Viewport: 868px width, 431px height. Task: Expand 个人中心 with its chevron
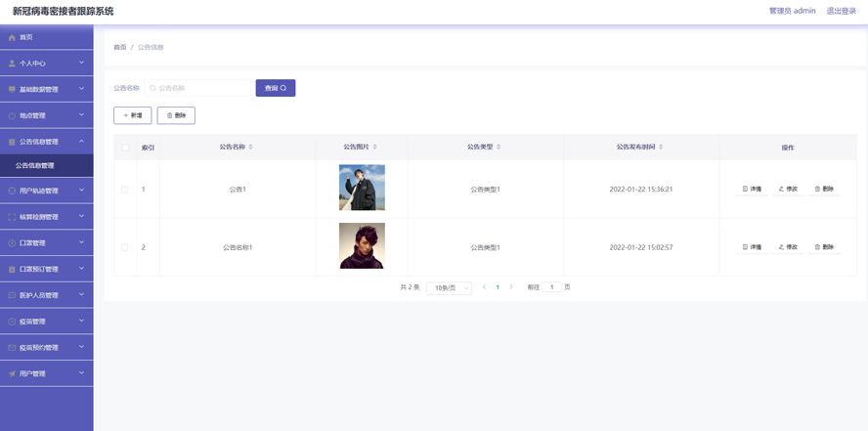tap(81, 63)
